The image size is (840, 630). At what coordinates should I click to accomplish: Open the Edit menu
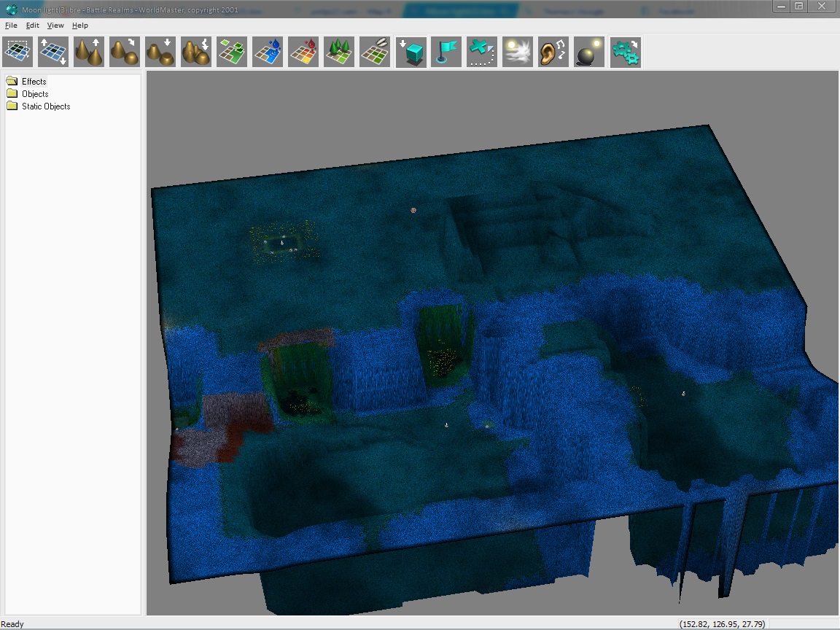click(33, 26)
